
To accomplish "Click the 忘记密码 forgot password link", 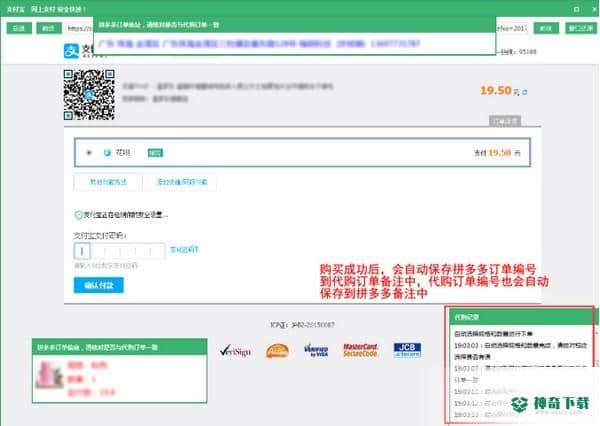I will coord(184,250).
